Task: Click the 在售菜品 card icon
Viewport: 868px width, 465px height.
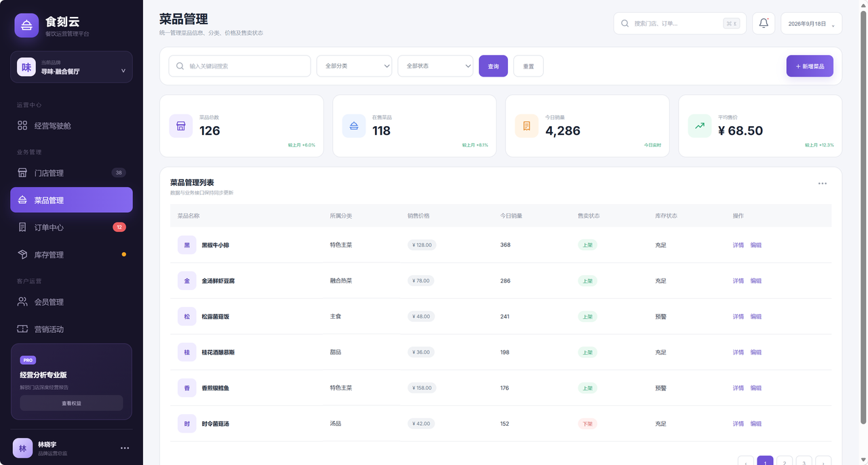Action: (354, 126)
